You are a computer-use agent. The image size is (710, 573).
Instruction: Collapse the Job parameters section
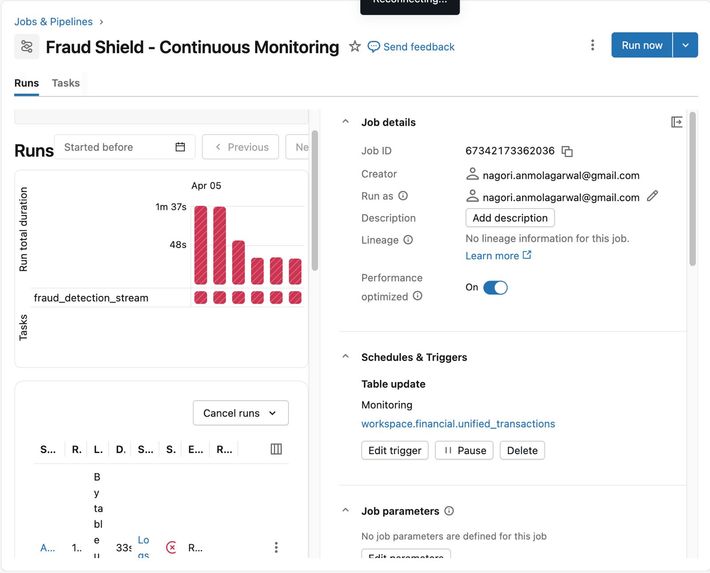[x=345, y=510]
